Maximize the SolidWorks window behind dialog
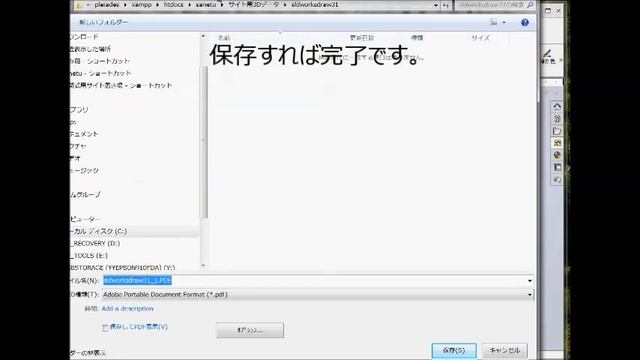 (548, 11)
